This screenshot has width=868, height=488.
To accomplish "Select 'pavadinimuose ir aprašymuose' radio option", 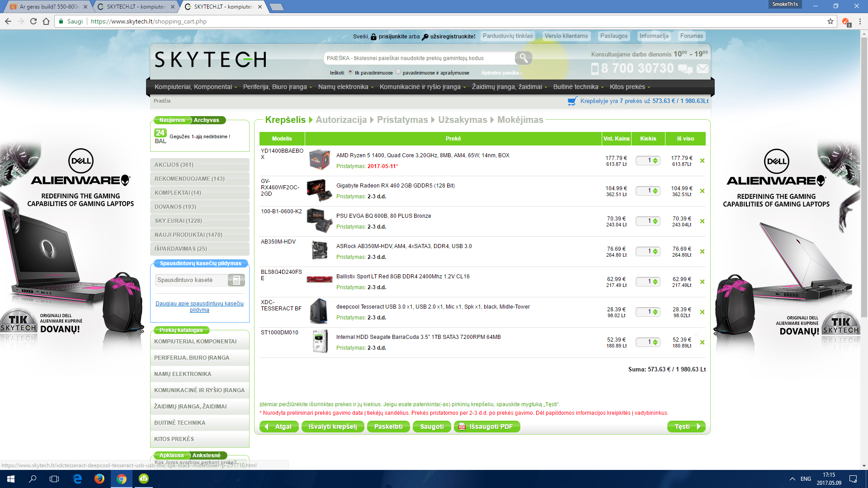I will pyautogui.click(x=398, y=72).
